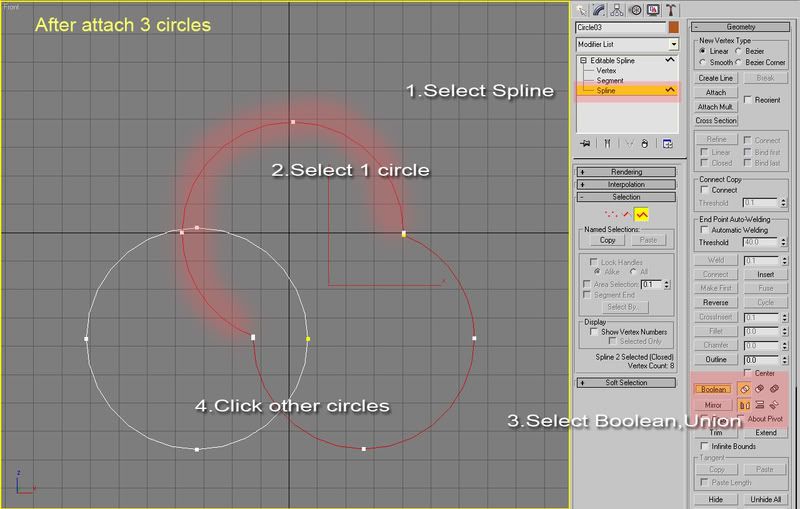The image size is (800, 509).
Task: Select Segment sub-object level in stack
Action: click(610, 81)
